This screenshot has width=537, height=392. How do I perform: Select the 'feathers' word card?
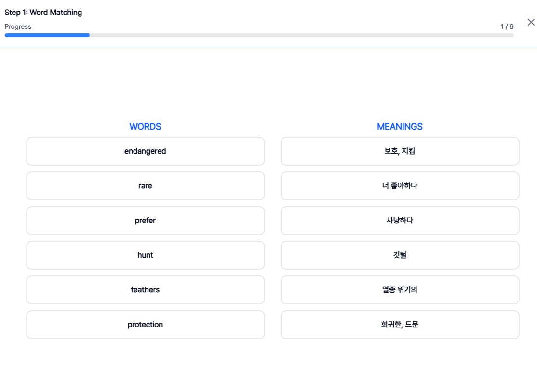coord(145,290)
